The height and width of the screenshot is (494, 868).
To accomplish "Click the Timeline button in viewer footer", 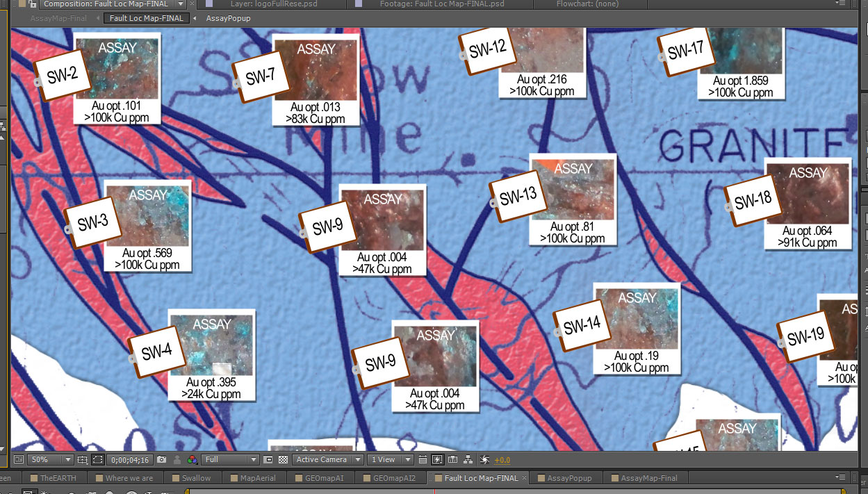I will point(452,459).
